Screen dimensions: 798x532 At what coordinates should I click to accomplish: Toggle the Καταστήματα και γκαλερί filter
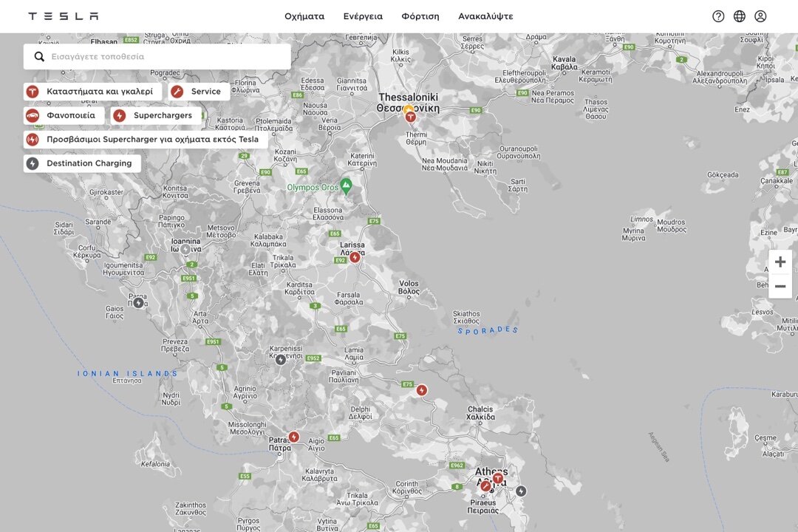click(x=92, y=92)
